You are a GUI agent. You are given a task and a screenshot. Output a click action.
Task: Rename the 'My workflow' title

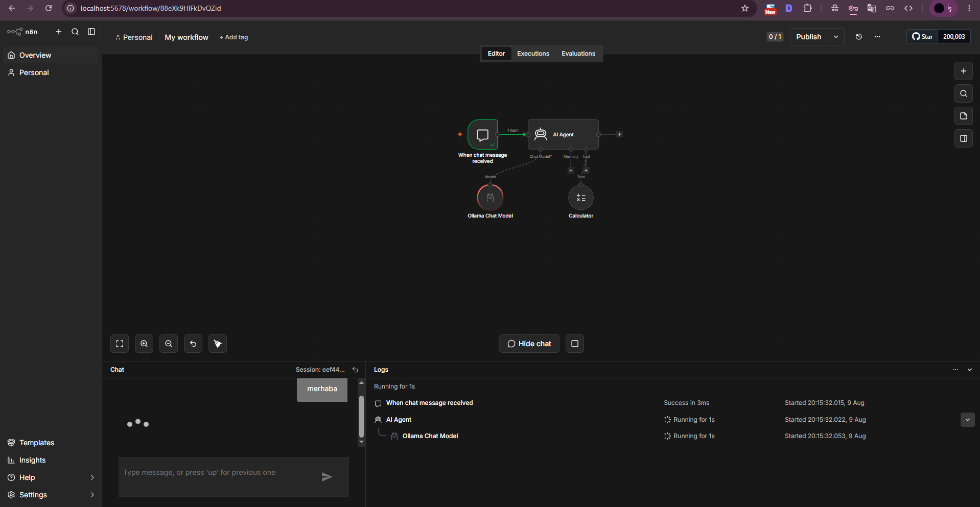click(186, 37)
